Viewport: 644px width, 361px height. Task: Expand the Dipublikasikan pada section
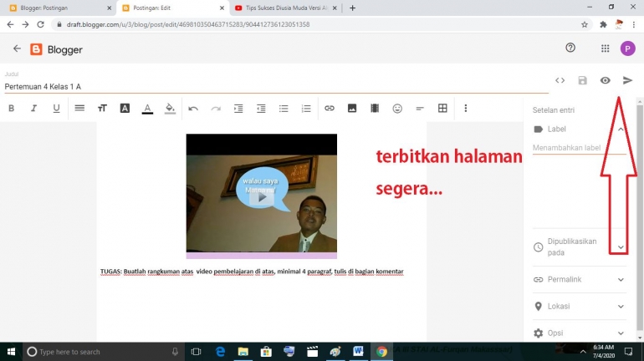pyautogui.click(x=621, y=247)
